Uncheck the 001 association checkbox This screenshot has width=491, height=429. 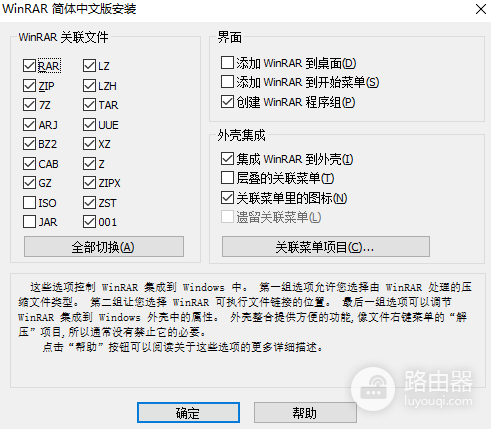coord(89,222)
